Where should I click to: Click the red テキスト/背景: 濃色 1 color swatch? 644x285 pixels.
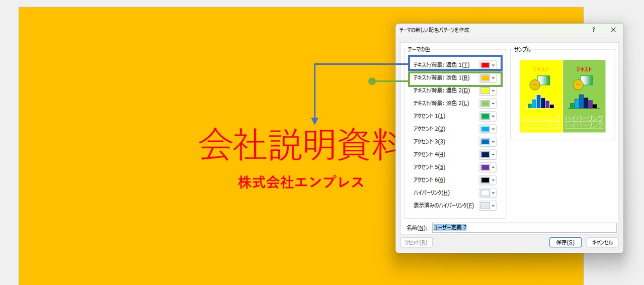[x=485, y=65]
